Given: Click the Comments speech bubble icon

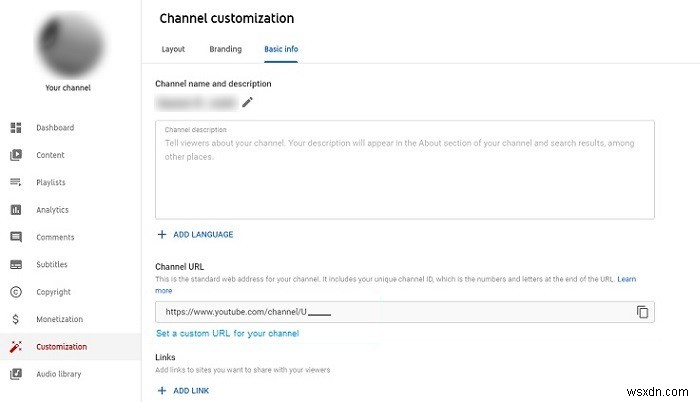Looking at the screenshot, I should [16, 237].
